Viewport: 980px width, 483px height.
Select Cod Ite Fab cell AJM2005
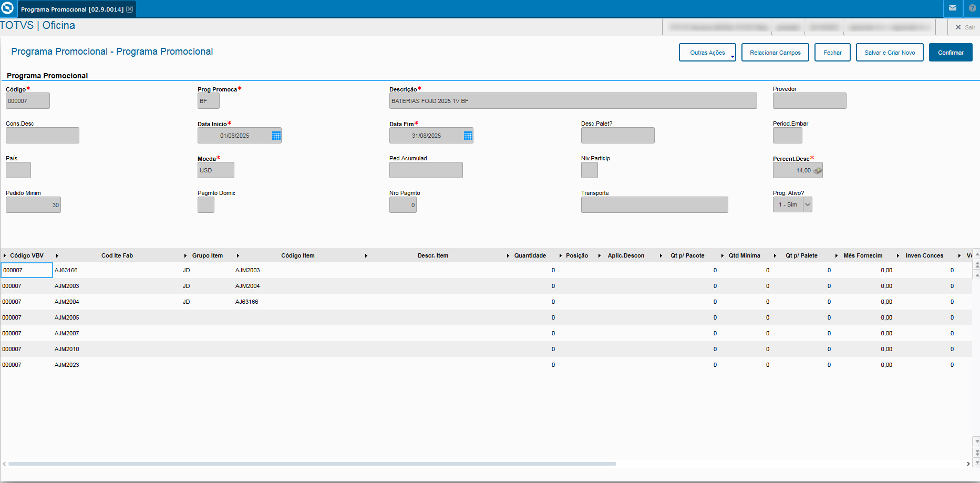pos(117,317)
